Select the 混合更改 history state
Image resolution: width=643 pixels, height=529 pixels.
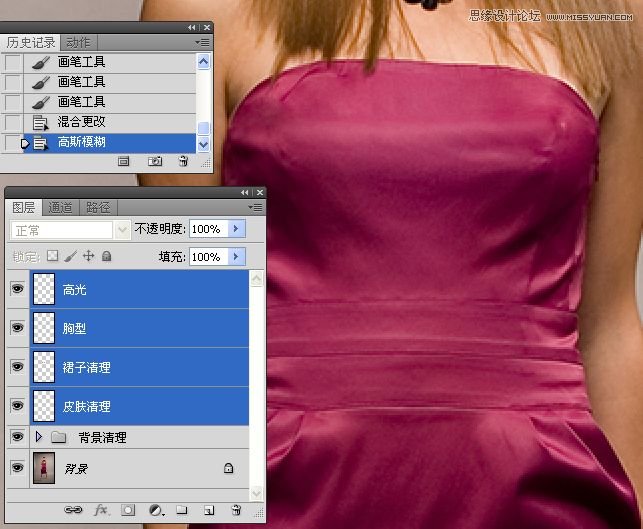point(109,122)
